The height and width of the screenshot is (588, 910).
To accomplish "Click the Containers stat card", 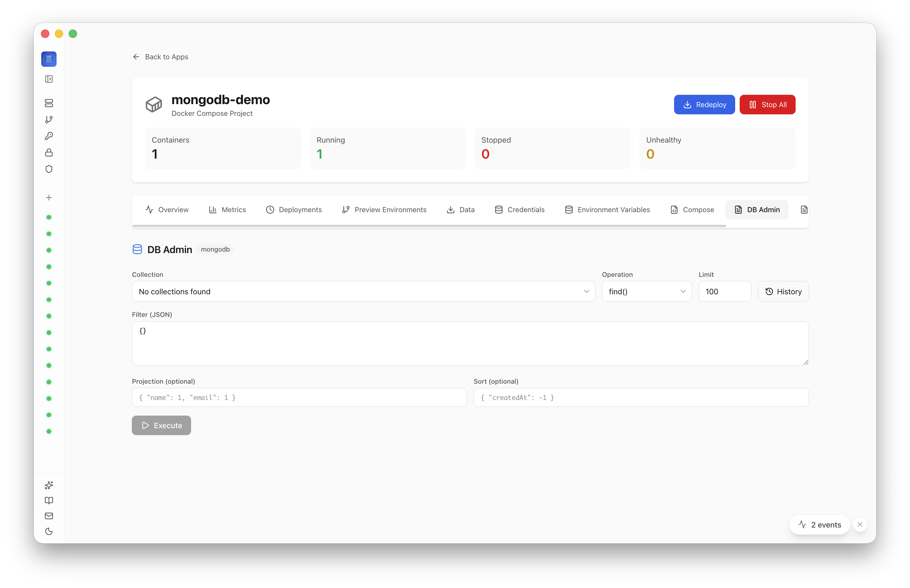I will (223, 148).
